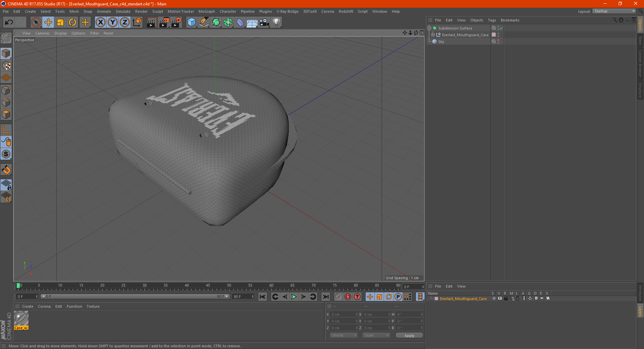This screenshot has height=349, width=644.
Task: Open the material manager Texture menu
Action: pos(93,306)
